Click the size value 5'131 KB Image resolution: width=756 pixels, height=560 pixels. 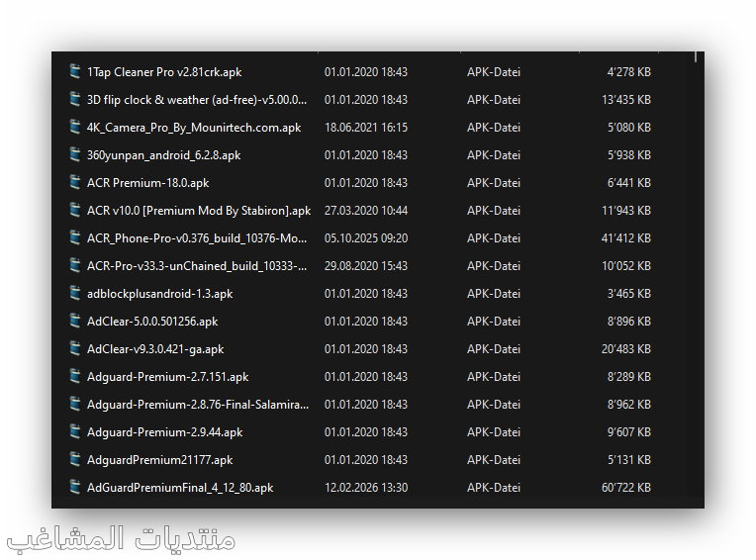pyautogui.click(x=629, y=460)
